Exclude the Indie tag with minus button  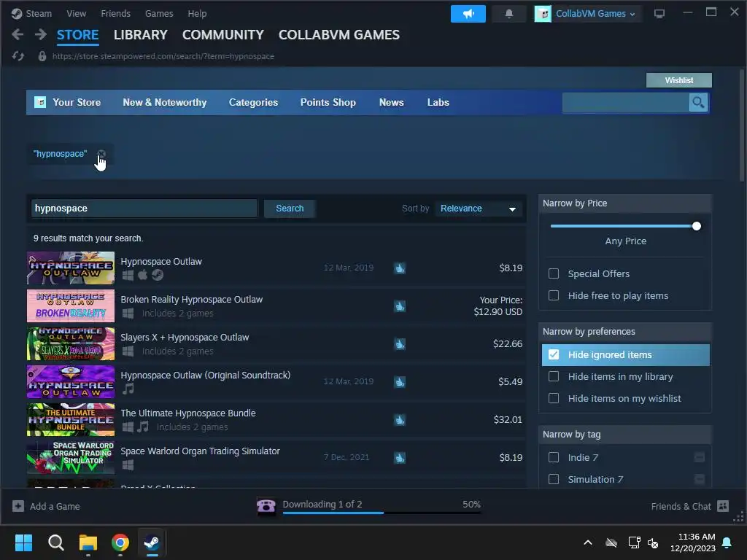(x=700, y=457)
